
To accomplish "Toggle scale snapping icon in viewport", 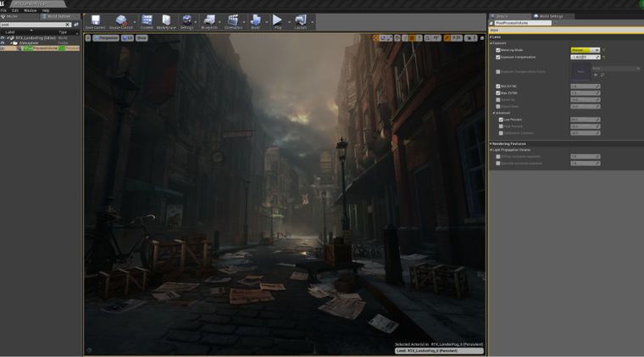I will click(447, 38).
